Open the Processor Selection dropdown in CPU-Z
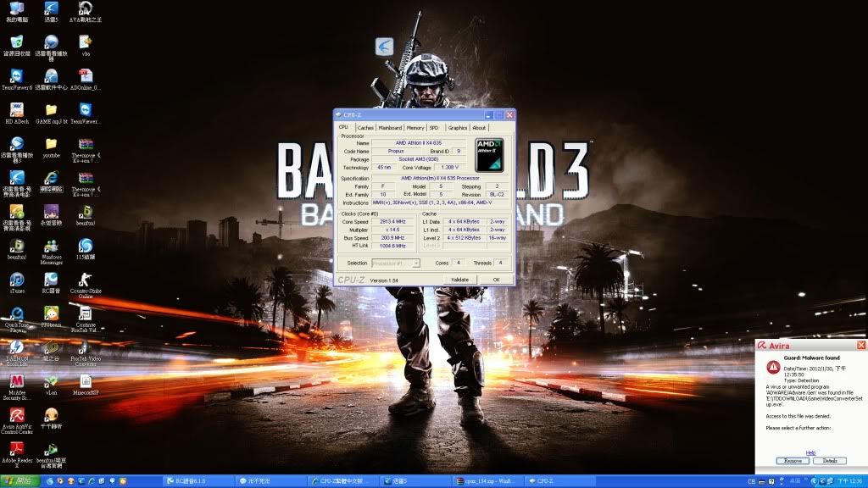868x488 pixels. click(x=396, y=263)
